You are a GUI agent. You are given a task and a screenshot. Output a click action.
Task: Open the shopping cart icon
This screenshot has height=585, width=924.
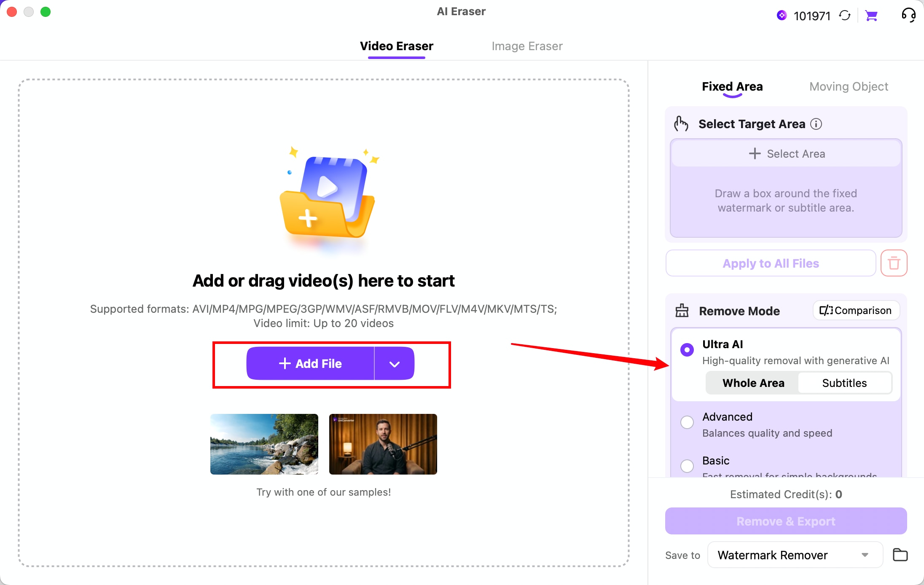pos(871,16)
